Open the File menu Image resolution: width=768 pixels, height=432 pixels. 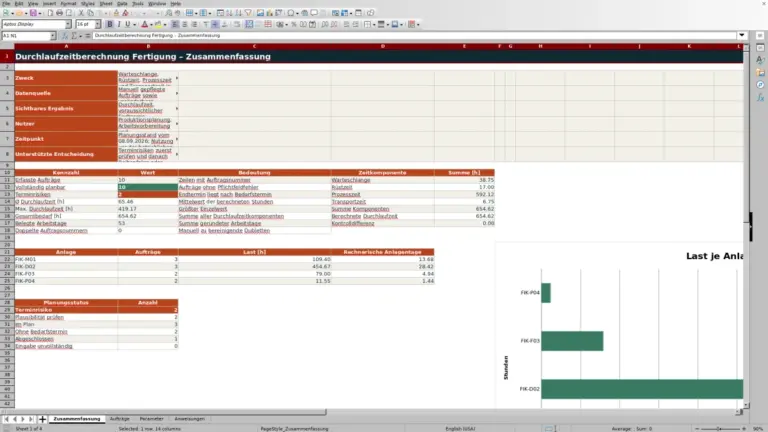click(x=6, y=3)
